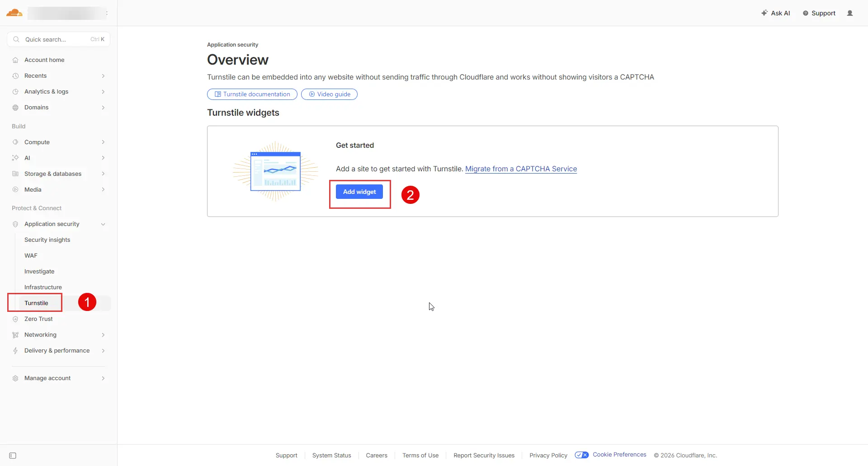Select the Storage & databases icon

(x=15, y=174)
